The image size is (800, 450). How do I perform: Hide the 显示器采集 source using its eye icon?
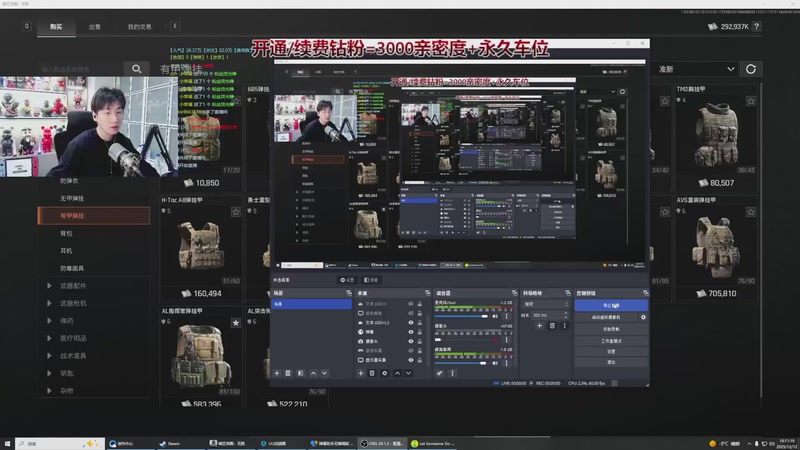[x=411, y=360]
